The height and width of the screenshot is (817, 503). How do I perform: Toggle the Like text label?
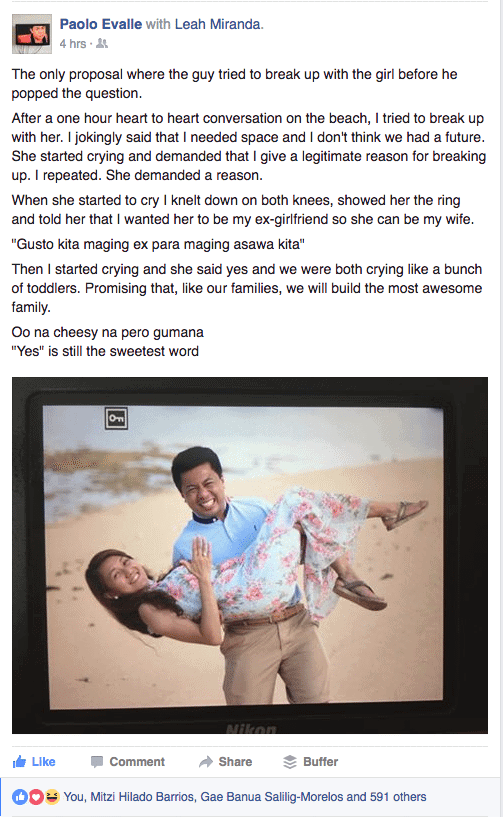pos(43,762)
